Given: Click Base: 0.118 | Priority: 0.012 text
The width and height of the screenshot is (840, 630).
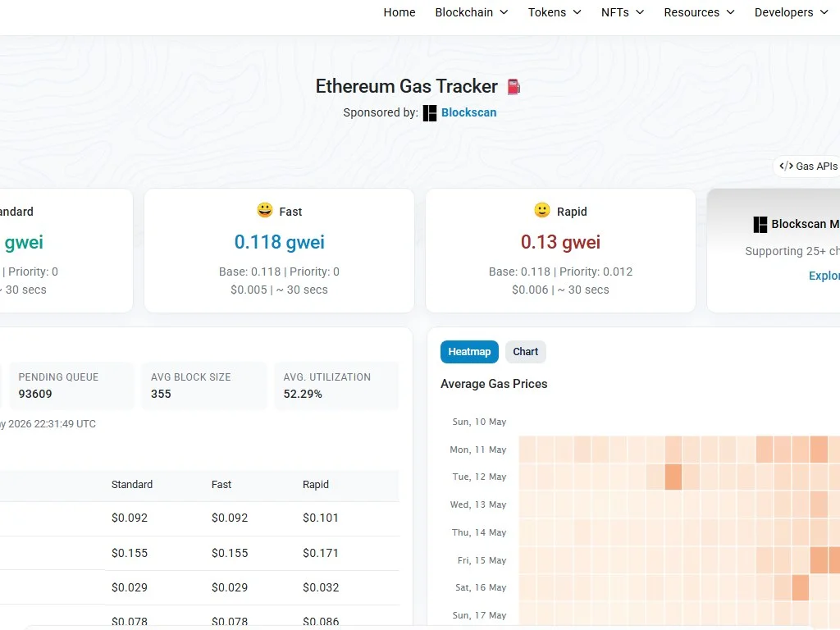Looking at the screenshot, I should (x=560, y=272).
